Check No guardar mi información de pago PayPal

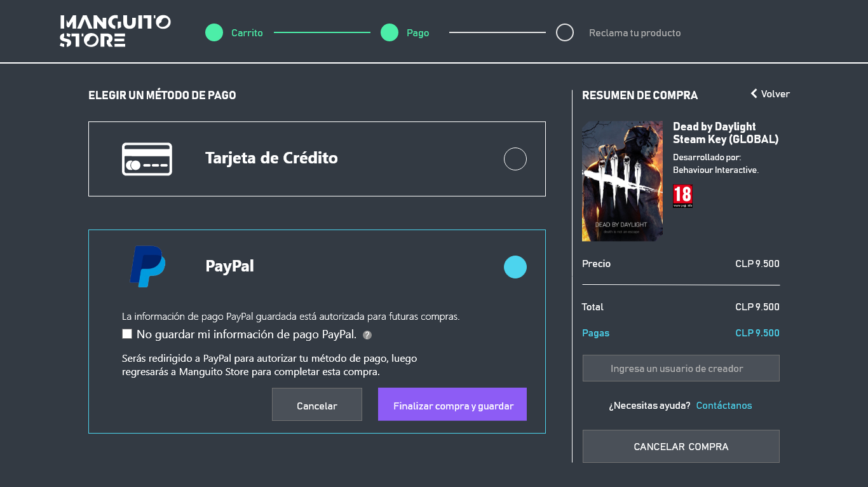[127, 334]
